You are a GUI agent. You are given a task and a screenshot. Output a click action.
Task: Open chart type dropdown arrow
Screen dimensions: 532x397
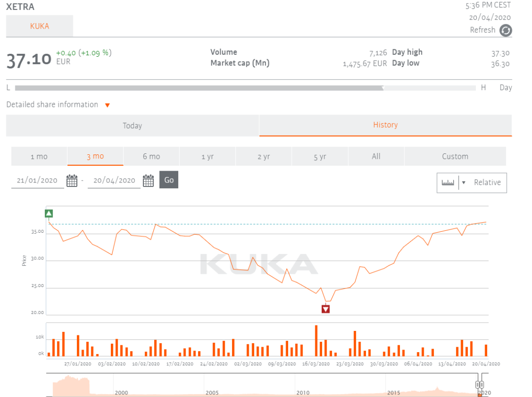[x=463, y=182]
